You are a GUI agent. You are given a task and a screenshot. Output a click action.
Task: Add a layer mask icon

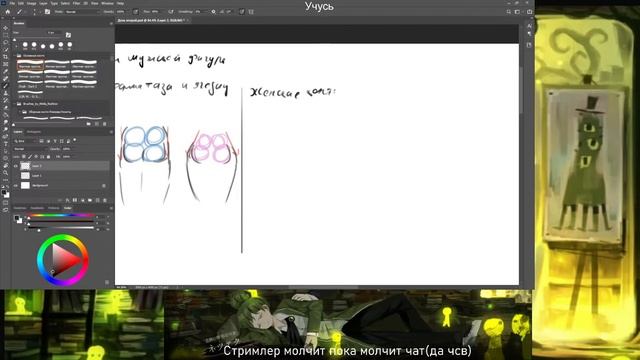(75, 200)
